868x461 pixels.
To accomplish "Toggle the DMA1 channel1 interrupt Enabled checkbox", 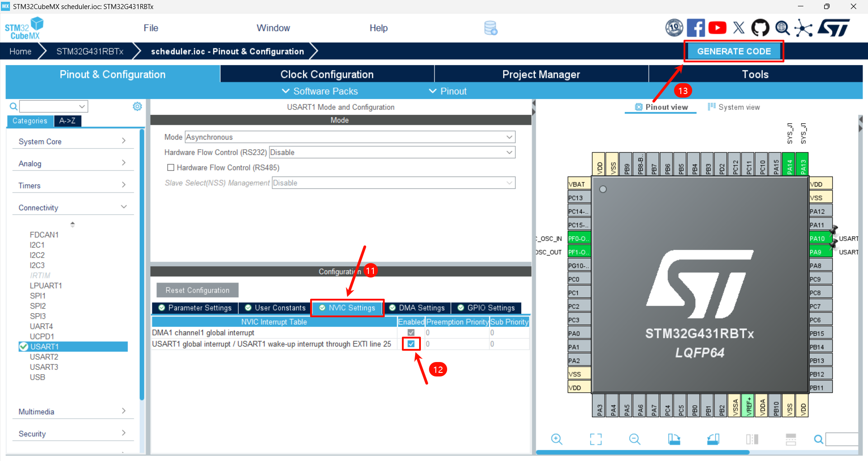I will point(411,333).
